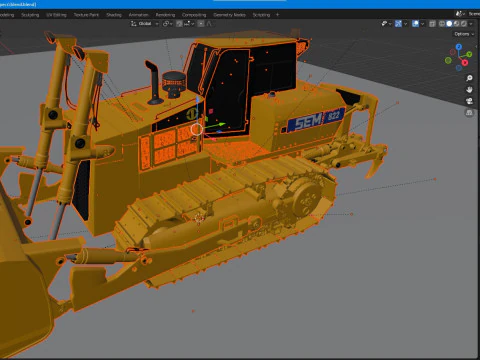The width and height of the screenshot is (480, 360).
Task: Open proportional editing falloff curve menu
Action: click(209, 24)
